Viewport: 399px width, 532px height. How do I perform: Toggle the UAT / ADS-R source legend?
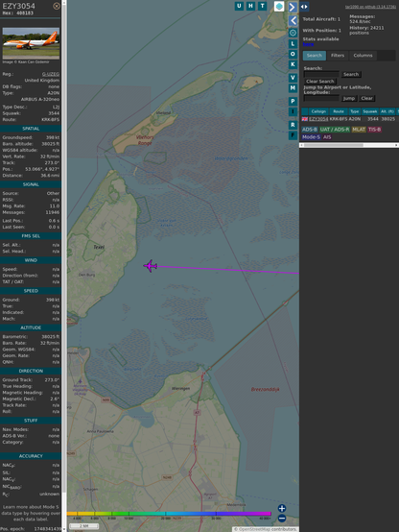click(x=335, y=130)
